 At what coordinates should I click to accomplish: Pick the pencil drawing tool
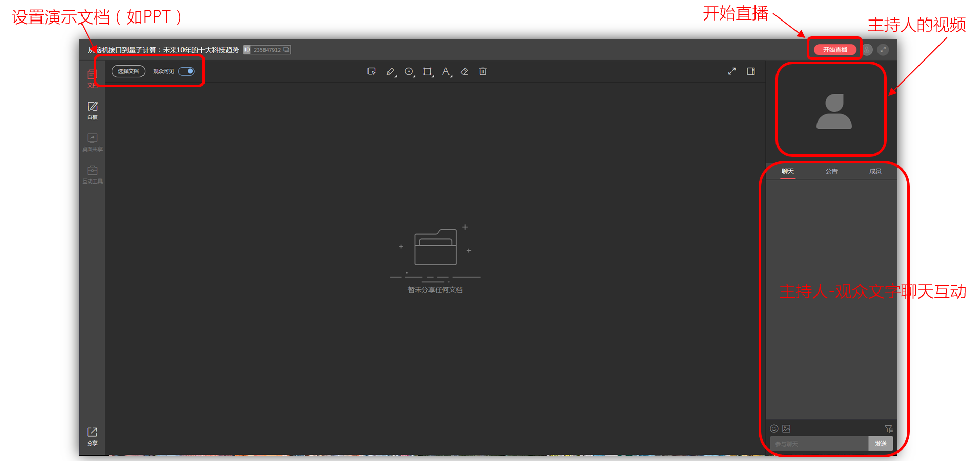tap(391, 72)
